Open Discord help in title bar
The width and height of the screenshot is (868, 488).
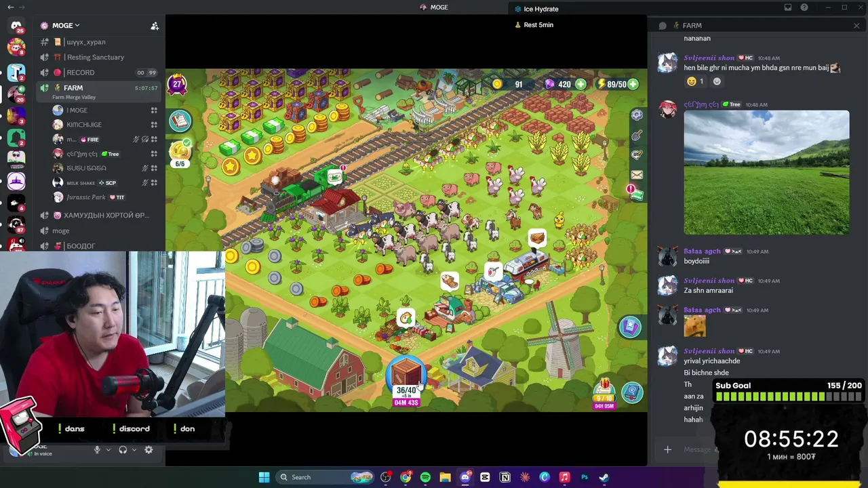click(x=804, y=7)
